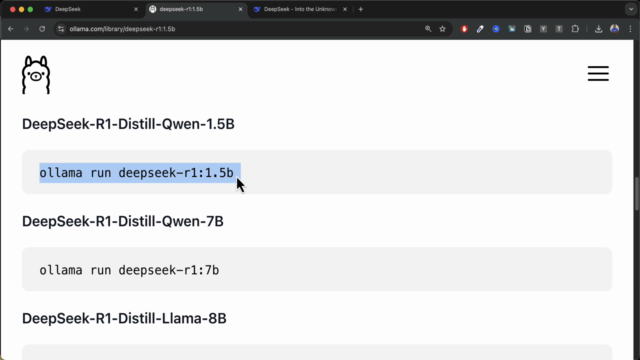Image resolution: width=640 pixels, height=360 pixels.
Task: Click the DeepSeek-R1-Distill-Qwen-1.5B heading
Action: click(x=128, y=124)
